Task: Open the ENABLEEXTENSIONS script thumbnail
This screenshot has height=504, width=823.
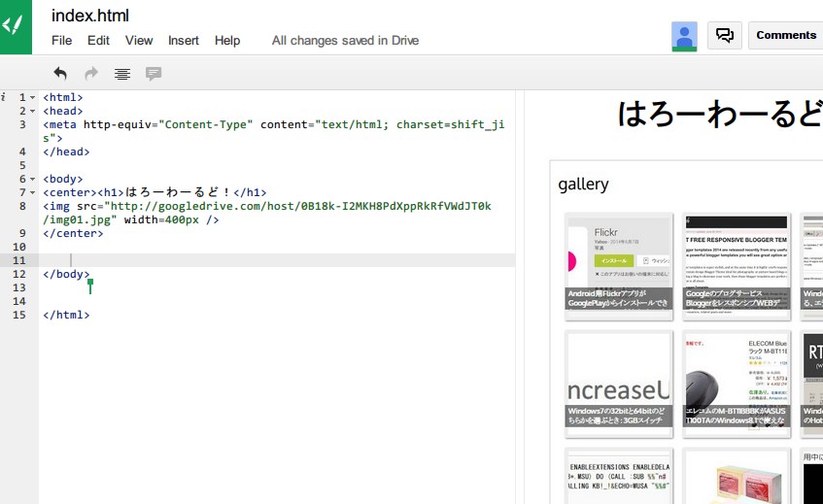Action: point(619,476)
